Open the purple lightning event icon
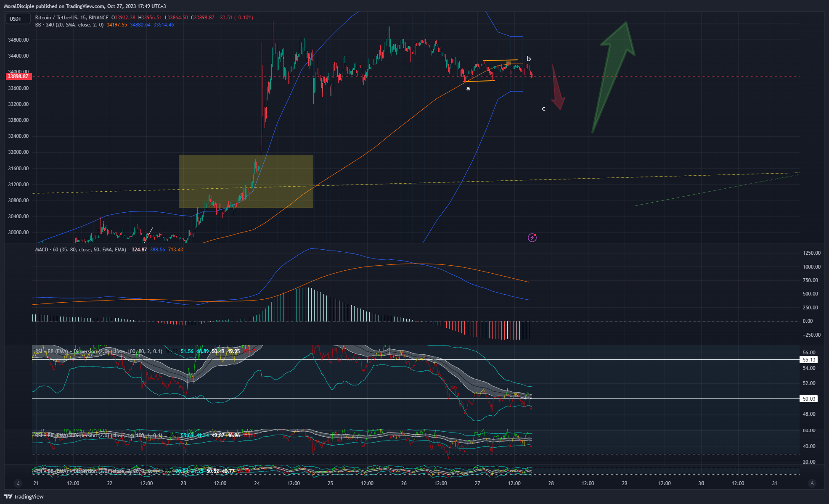Viewport: 829px width, 504px height. tap(532, 237)
